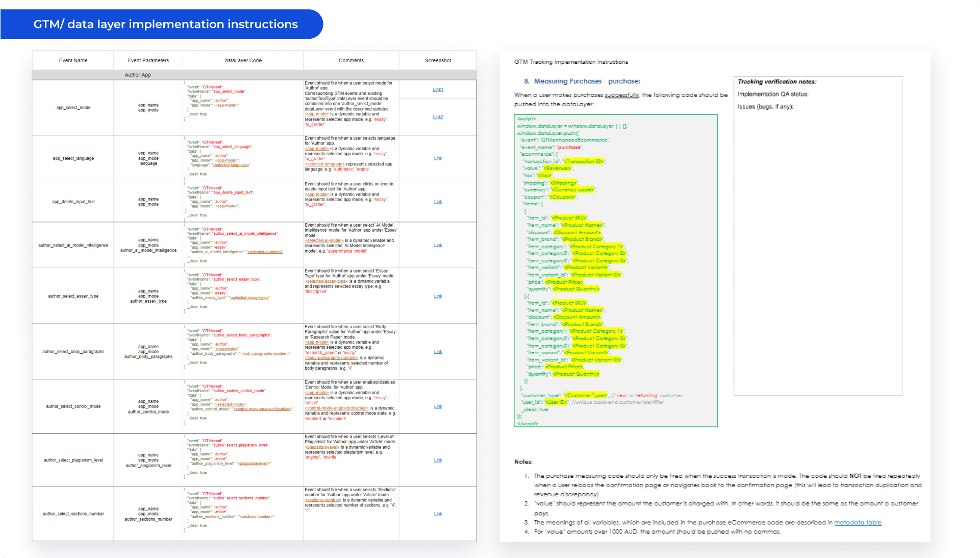Open screenshot link for app_select_language row
Viewport: 980px width, 558px height.
(x=438, y=158)
